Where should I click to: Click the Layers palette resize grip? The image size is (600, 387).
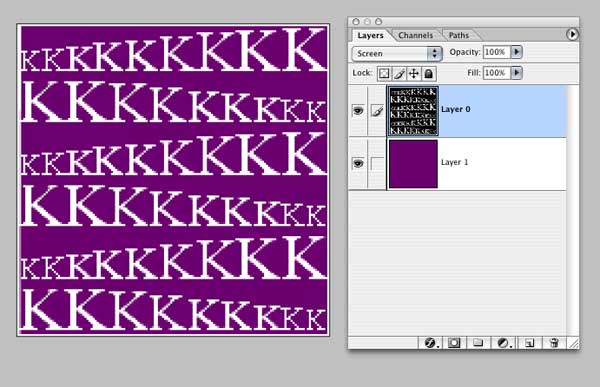(x=574, y=344)
